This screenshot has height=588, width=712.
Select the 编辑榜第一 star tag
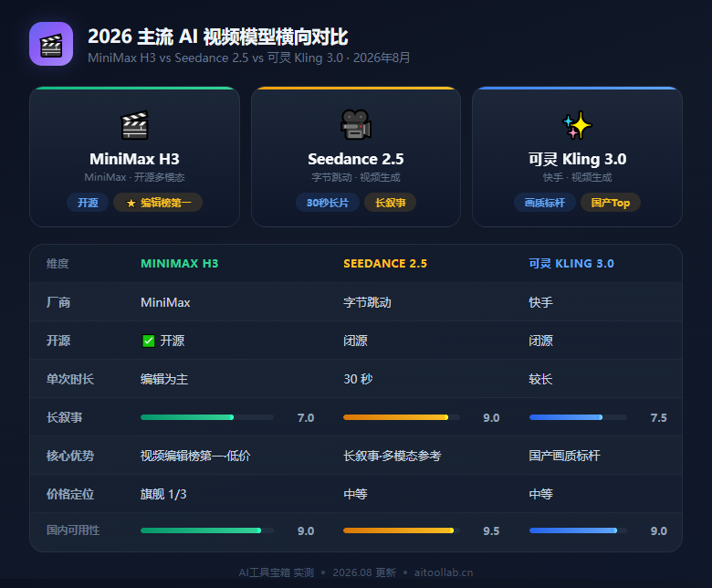tap(158, 203)
